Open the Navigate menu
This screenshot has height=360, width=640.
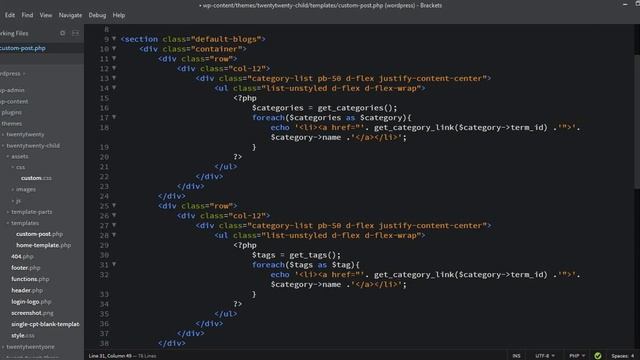tap(70, 15)
